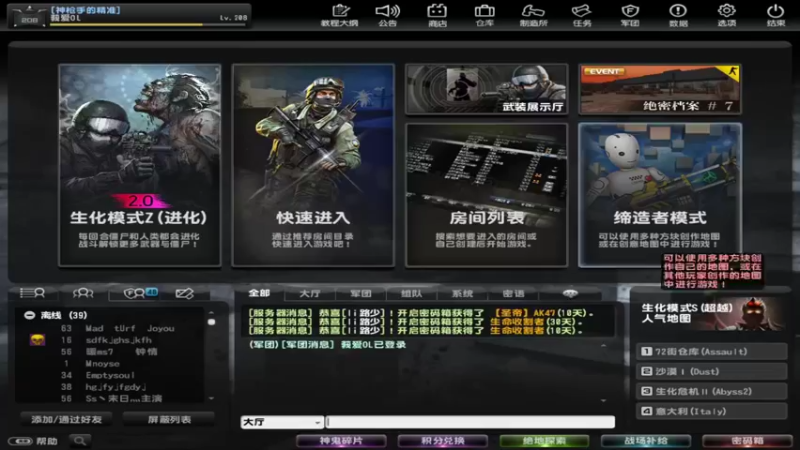The width and height of the screenshot is (800, 450).
Task: Open the 密码箱 code box button
Action: point(747,441)
